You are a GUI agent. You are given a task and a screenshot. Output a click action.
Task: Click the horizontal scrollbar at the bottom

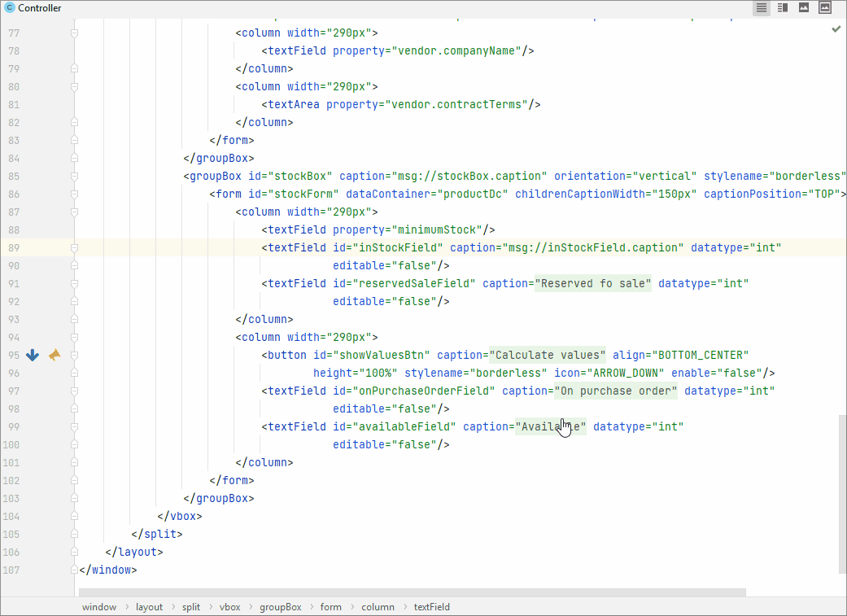tap(411, 593)
